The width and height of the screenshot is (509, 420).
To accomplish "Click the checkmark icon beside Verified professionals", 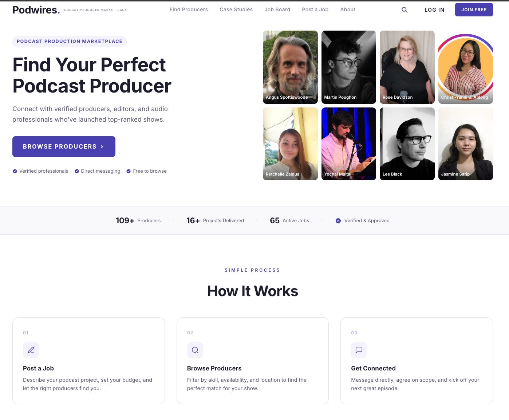I will (x=15, y=171).
